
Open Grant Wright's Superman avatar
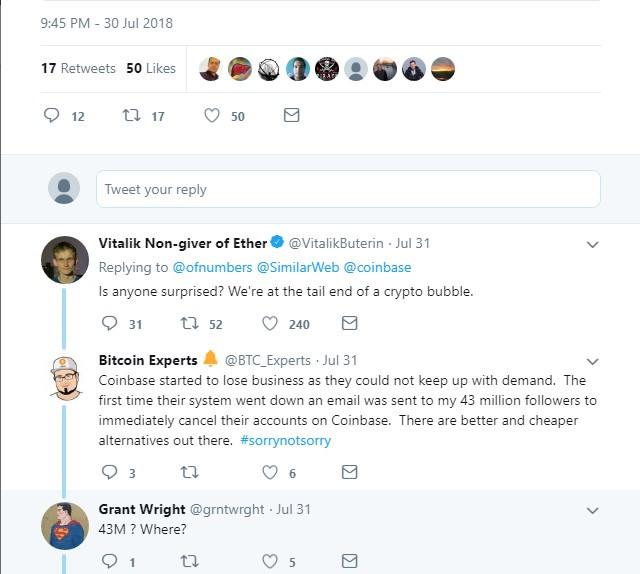pyautogui.click(x=65, y=526)
